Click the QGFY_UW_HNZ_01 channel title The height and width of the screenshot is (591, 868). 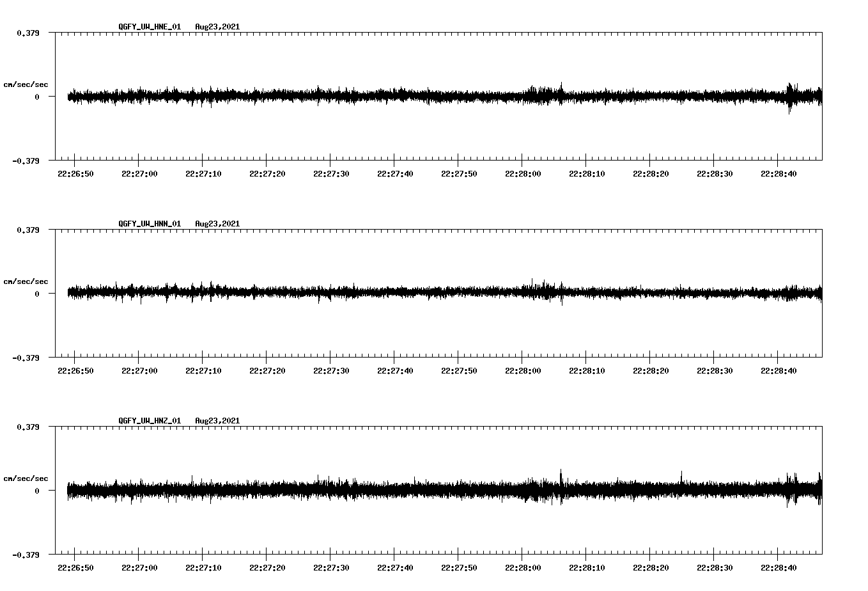click(x=150, y=421)
